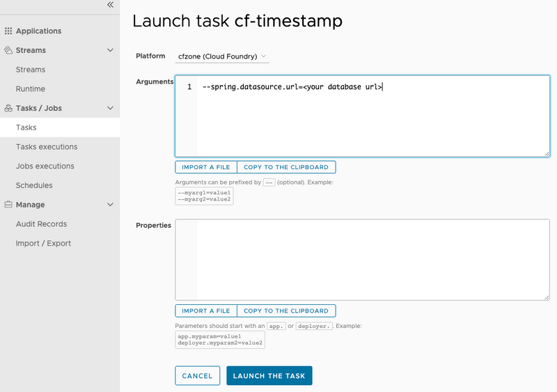Click line number 1 in Arguments gutter
Image resolution: width=557 pixels, height=392 pixels.
[x=189, y=87]
